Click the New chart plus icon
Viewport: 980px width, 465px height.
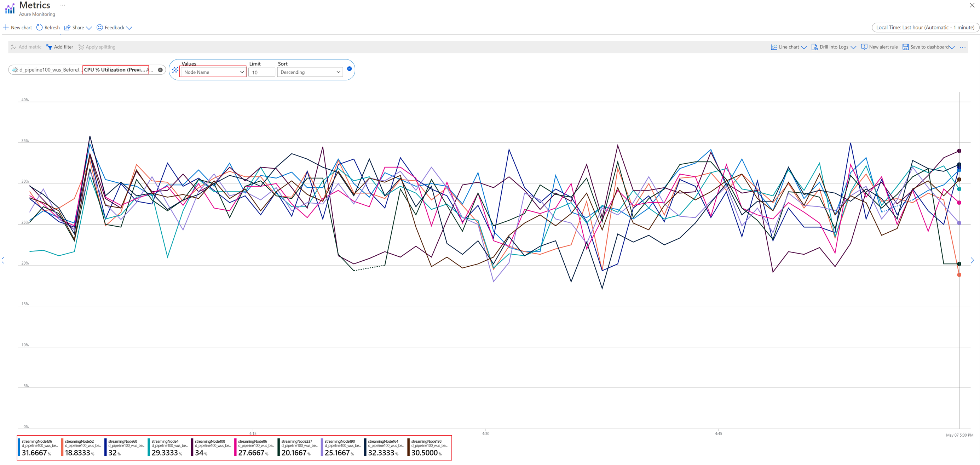[x=6, y=27]
